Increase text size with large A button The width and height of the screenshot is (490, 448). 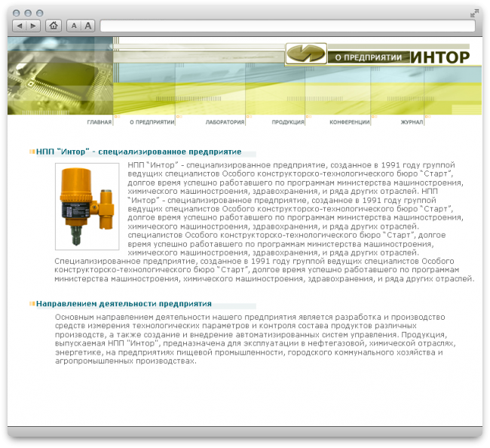pyautogui.click(x=87, y=26)
